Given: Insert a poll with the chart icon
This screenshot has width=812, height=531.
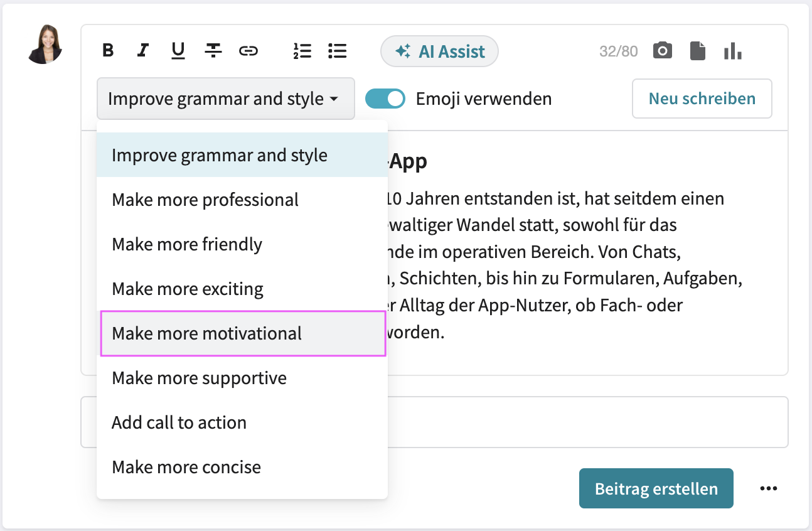Looking at the screenshot, I should click(732, 51).
